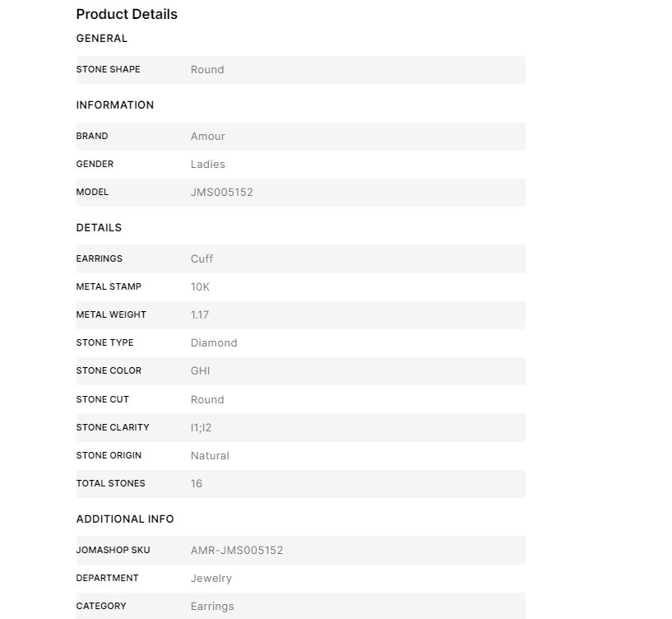Viewport: 672px width, 619px height.
Task: Click the INFORMATION section heading
Action: pos(115,105)
